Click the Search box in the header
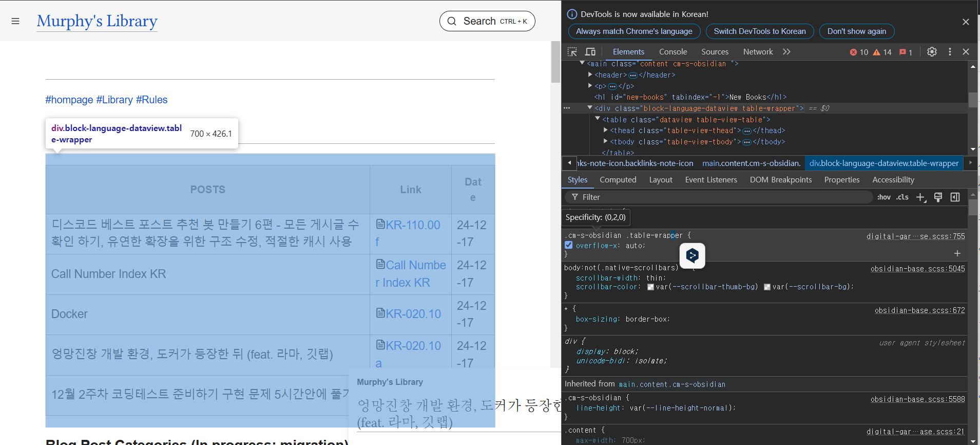Viewport: 980px width, 445px height. 487,21
